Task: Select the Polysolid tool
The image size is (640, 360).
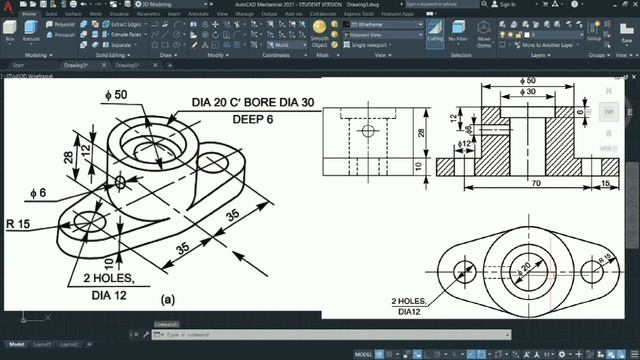Action: point(60,24)
